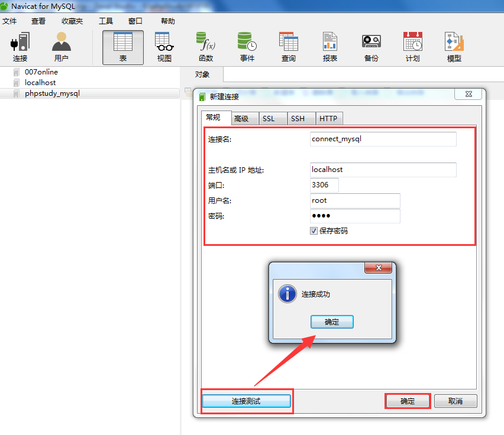Screen dimensions: 504x435
Task: Switch to the 高级 tab
Action: tap(245, 118)
